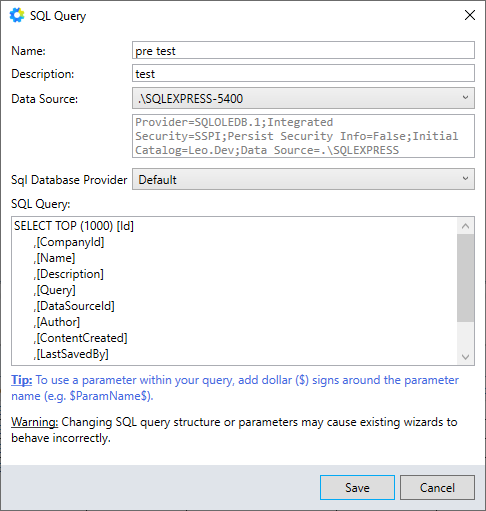Viewport: 486px width, 511px height.
Task: Expand Data Source dropdown arrow
Action: click(465, 98)
